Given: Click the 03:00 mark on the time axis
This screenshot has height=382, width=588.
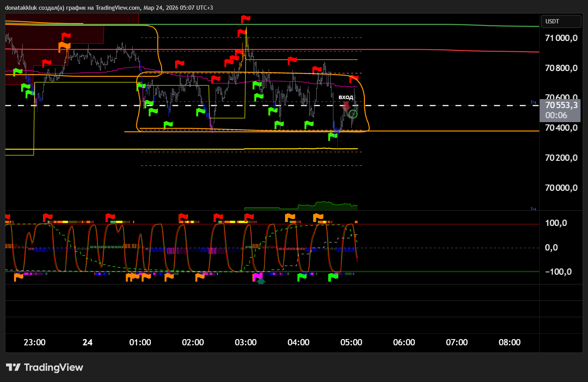Looking at the screenshot, I should click(x=246, y=342).
